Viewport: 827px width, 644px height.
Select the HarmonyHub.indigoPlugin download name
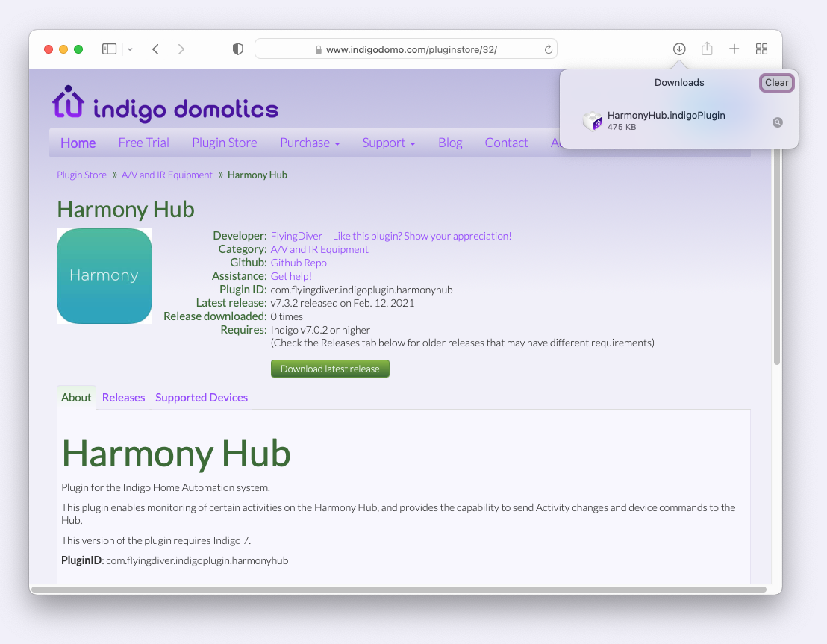click(666, 115)
